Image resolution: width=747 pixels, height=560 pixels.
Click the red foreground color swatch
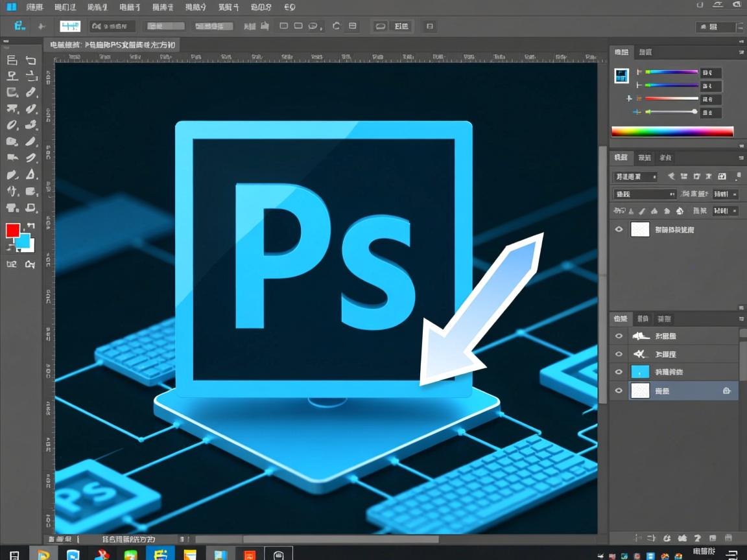12,231
